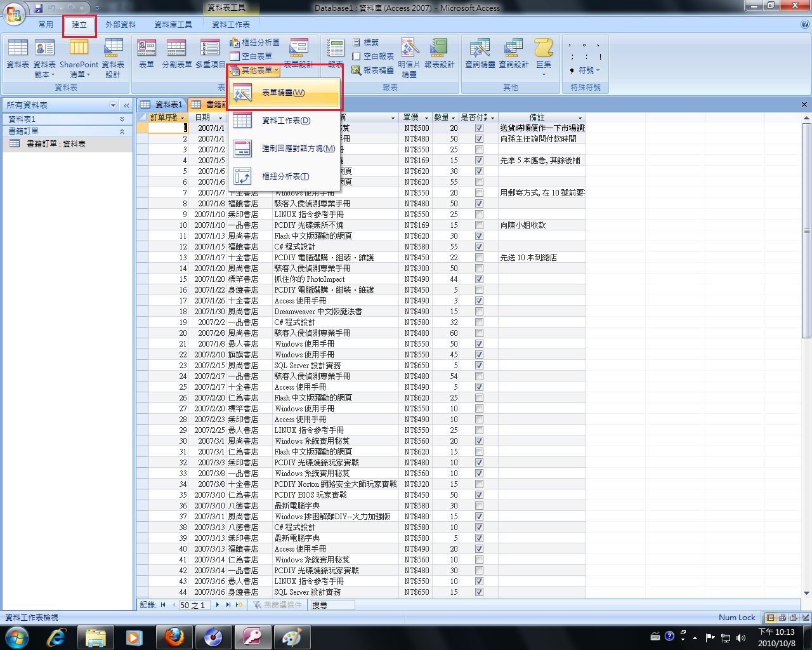Switch to Design view from the status bar
Viewport: 812px width, 650px height.
[x=804, y=618]
